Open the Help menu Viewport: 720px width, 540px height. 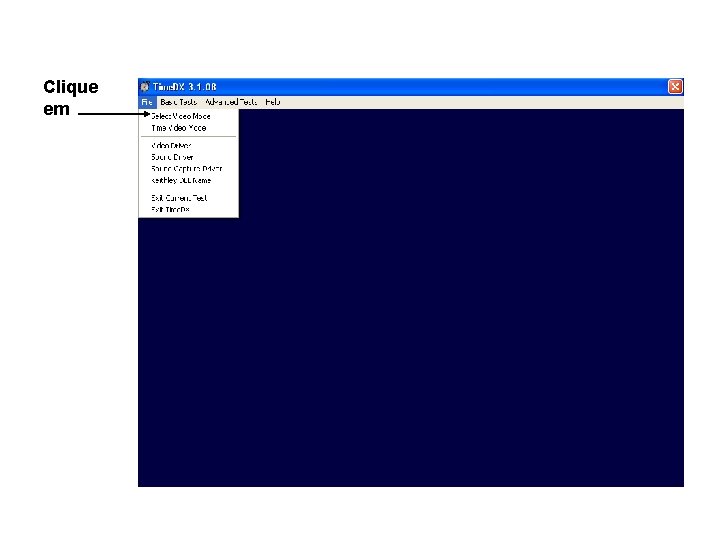tap(273, 102)
